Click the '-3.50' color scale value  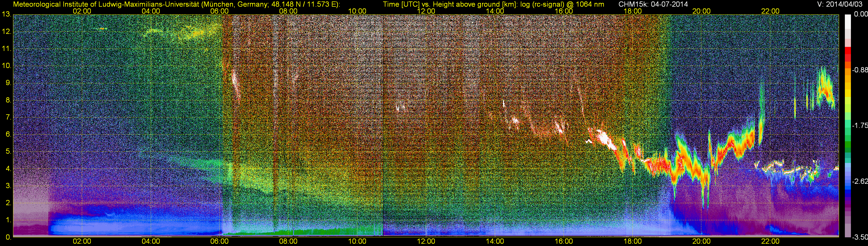[860, 237]
